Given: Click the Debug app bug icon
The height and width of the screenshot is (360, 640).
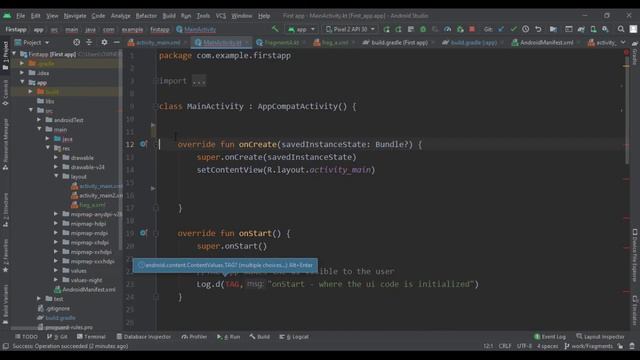Looking at the screenshot, I should click(x=423, y=29).
